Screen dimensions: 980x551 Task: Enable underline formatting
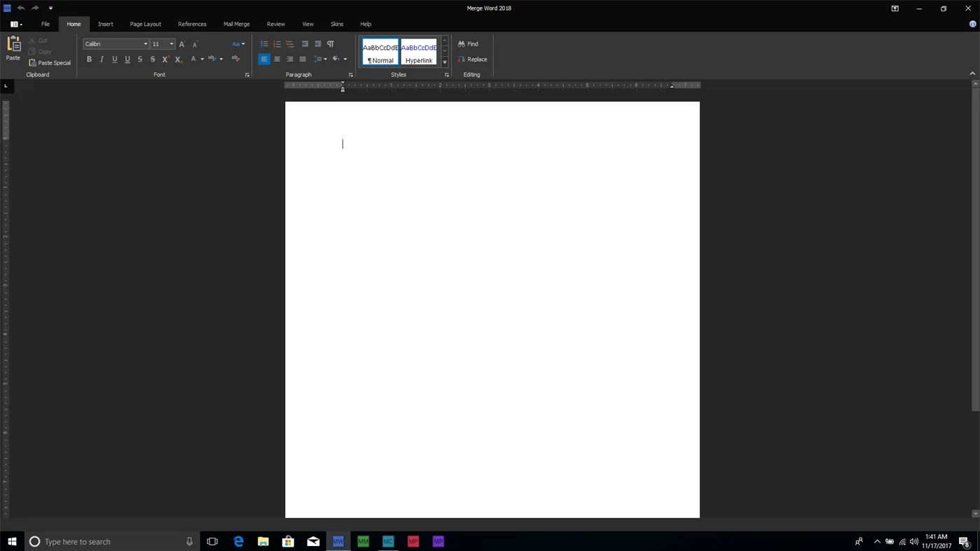point(114,59)
